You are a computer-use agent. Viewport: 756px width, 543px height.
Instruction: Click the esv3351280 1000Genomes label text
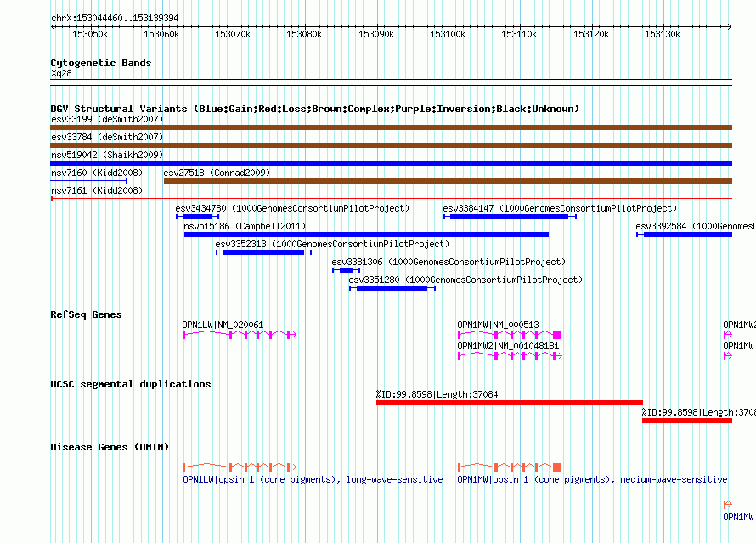465,280
